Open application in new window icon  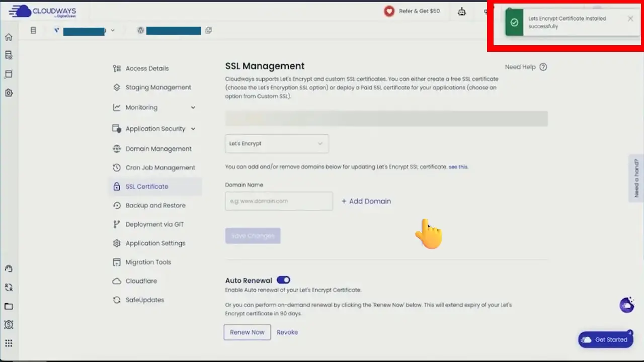pyautogui.click(x=208, y=30)
